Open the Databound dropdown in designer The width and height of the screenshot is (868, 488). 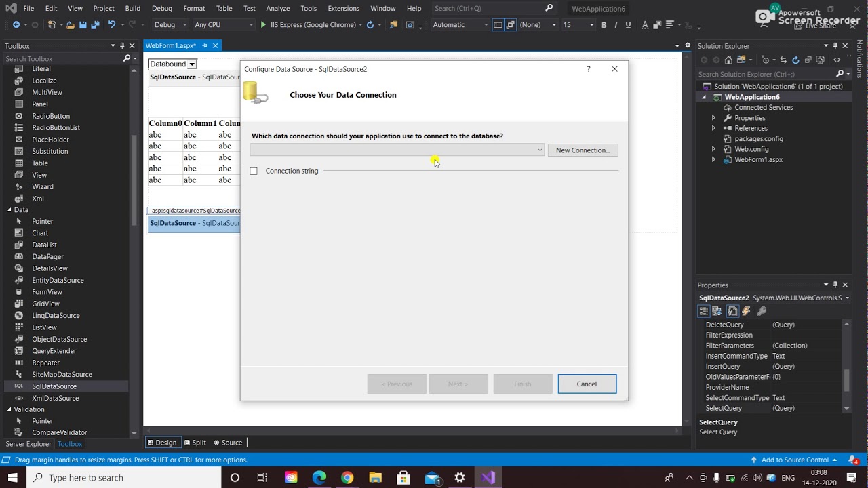point(192,64)
